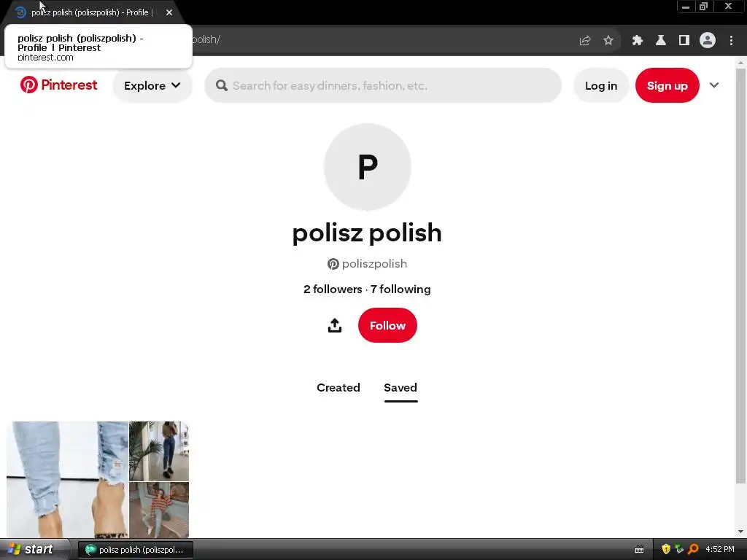This screenshot has height=560, width=747.
Task: Open the Chrome three-dot menu
Action: pos(731,41)
